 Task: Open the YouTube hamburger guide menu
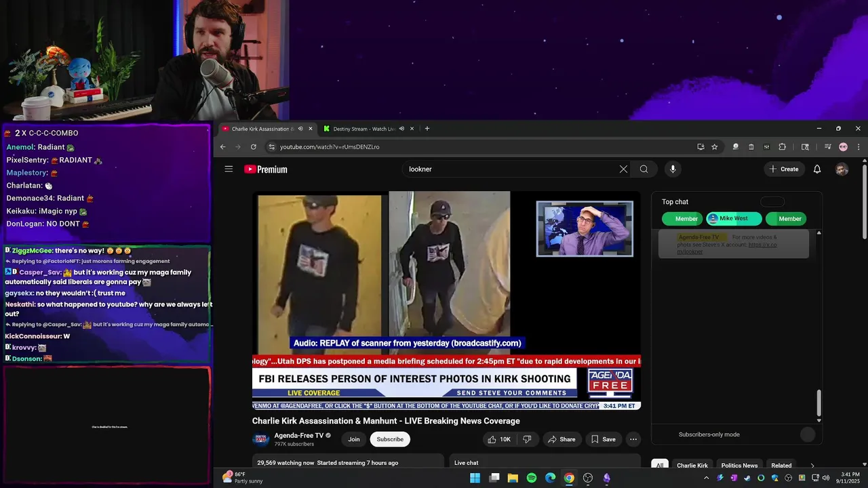tap(229, 169)
